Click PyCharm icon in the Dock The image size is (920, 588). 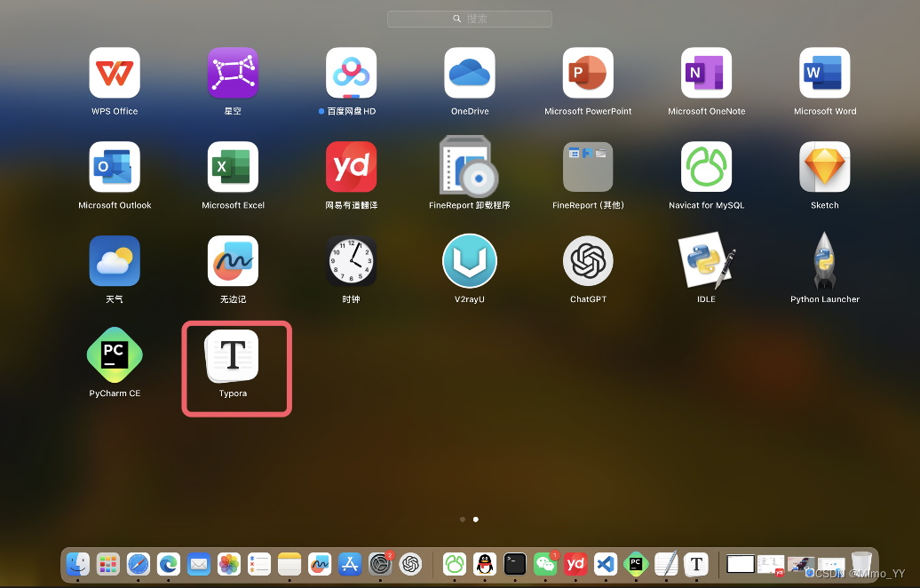point(636,565)
